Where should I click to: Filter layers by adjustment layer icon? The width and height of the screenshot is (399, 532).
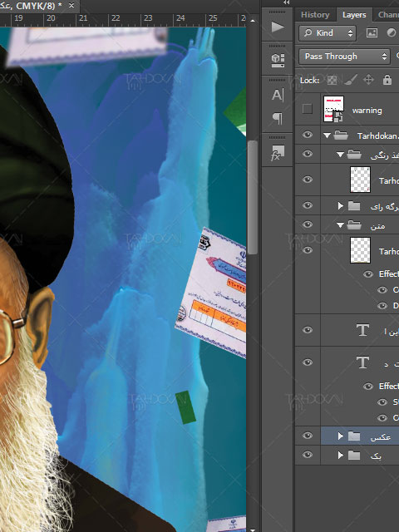(x=392, y=33)
